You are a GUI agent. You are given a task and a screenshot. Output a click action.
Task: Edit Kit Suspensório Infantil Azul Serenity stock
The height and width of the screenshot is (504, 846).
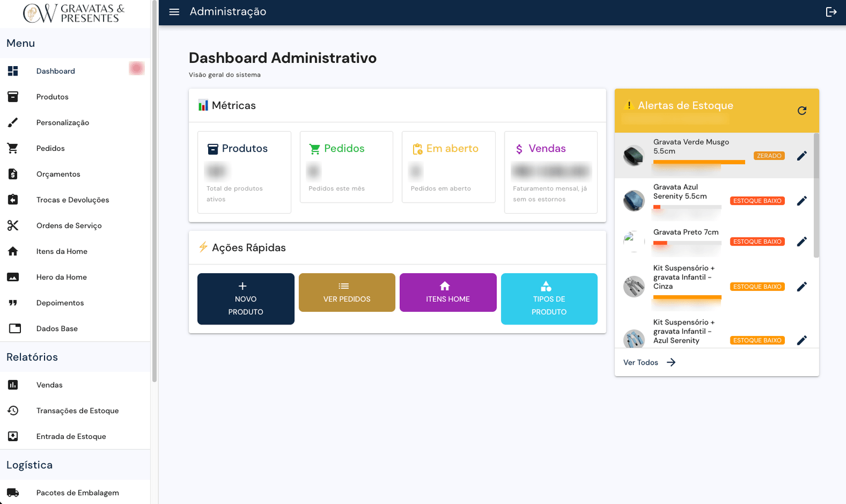click(x=802, y=340)
